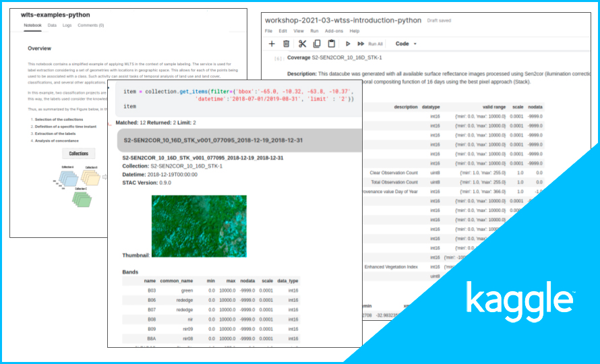Click the B06 row name cell

(152, 300)
